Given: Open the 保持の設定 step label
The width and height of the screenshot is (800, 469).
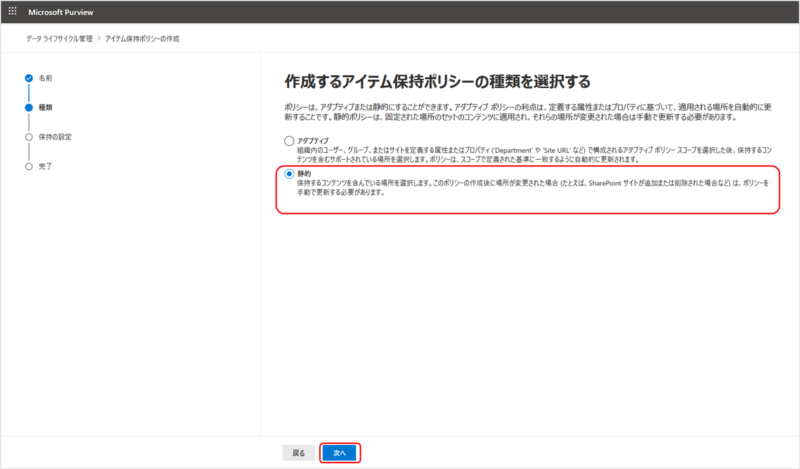Looking at the screenshot, I should point(55,136).
